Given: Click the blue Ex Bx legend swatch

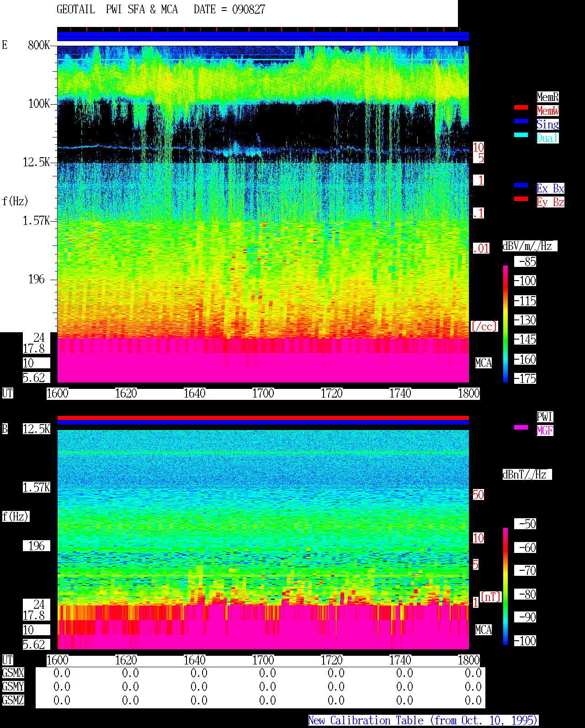Looking at the screenshot, I should click(x=521, y=185).
